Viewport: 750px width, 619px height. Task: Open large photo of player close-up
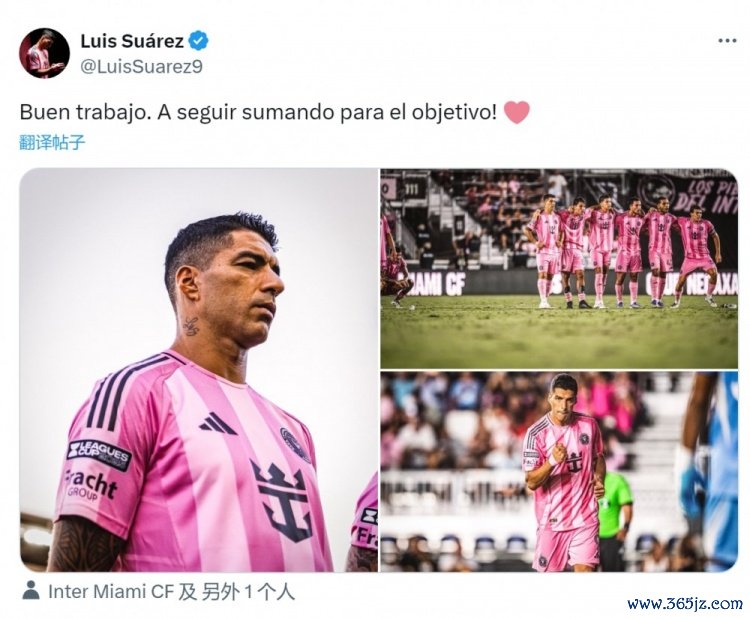(199, 370)
